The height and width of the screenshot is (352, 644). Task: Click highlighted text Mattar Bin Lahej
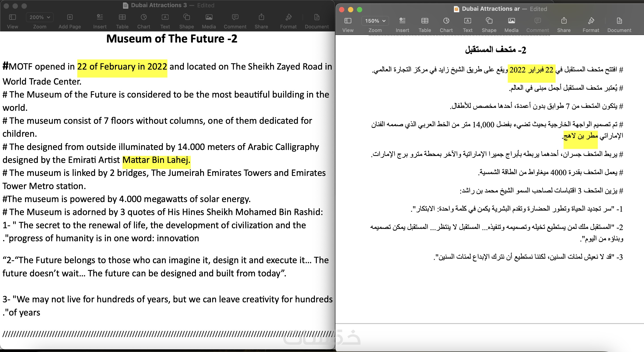pos(157,160)
